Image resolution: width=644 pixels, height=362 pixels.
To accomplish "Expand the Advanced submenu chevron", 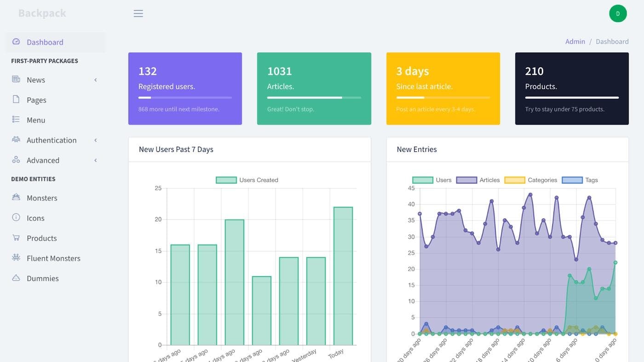I will [x=96, y=160].
